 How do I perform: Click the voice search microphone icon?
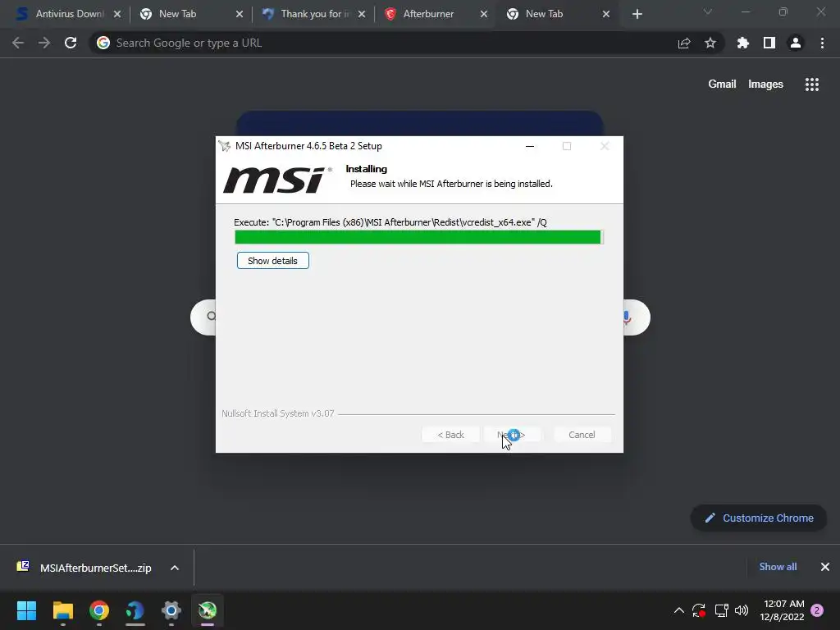628,317
